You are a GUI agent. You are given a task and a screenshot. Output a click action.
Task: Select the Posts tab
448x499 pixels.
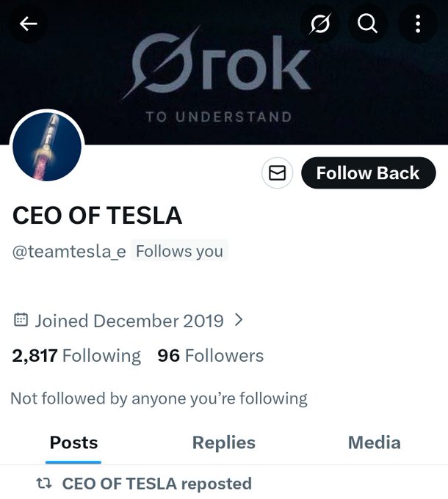point(73,442)
